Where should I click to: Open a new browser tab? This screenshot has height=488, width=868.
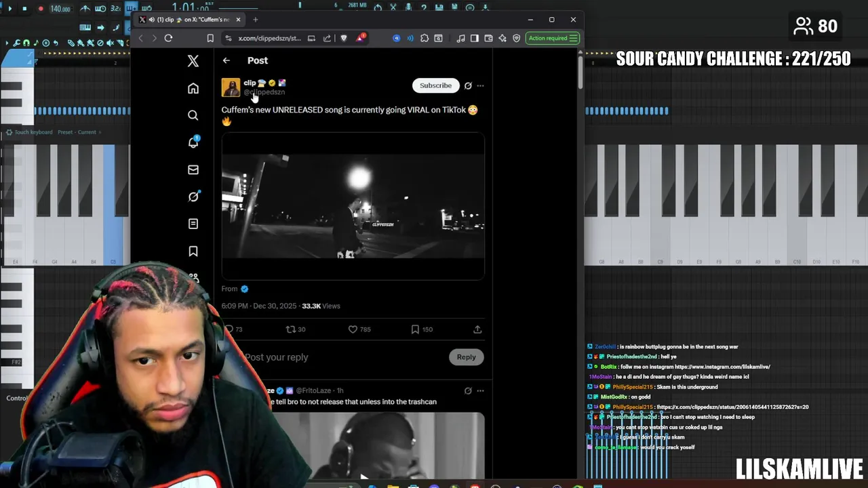255,20
